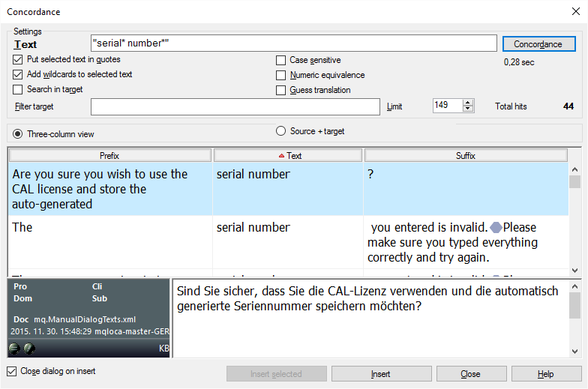Click the German translation text 'Sind Sie sicher…'
The width and height of the screenshot is (588, 389).
pyautogui.click(x=367, y=298)
